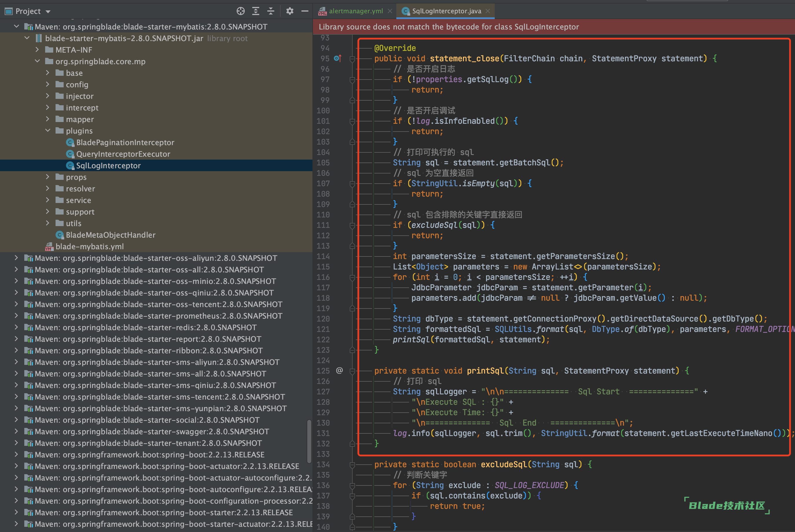795x532 pixels.
Task: Expand the intercept folder
Action: (47, 108)
